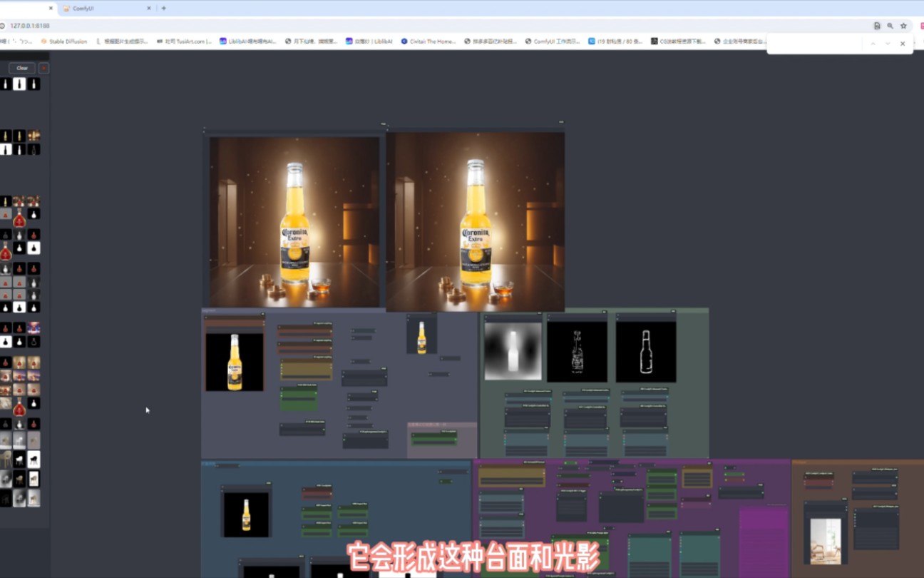Open the ComfyUI 工作流示 bookmark
The height and width of the screenshot is (578, 924).
[553, 41]
